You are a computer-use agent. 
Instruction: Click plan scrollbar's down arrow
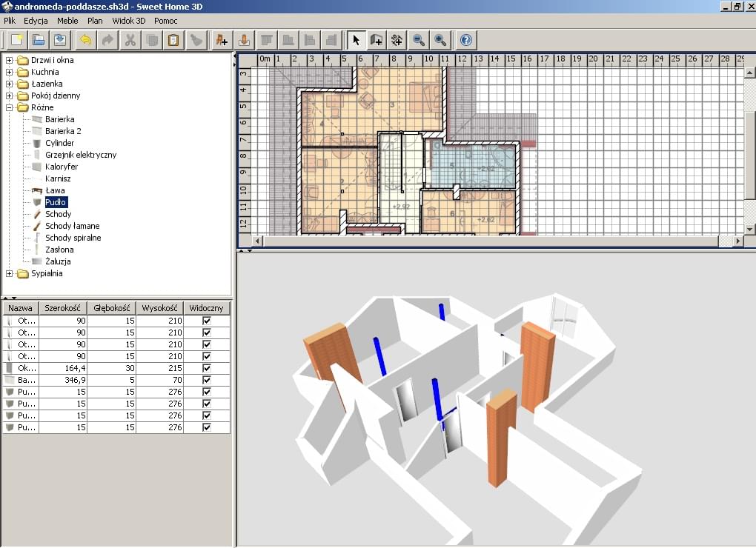750,230
